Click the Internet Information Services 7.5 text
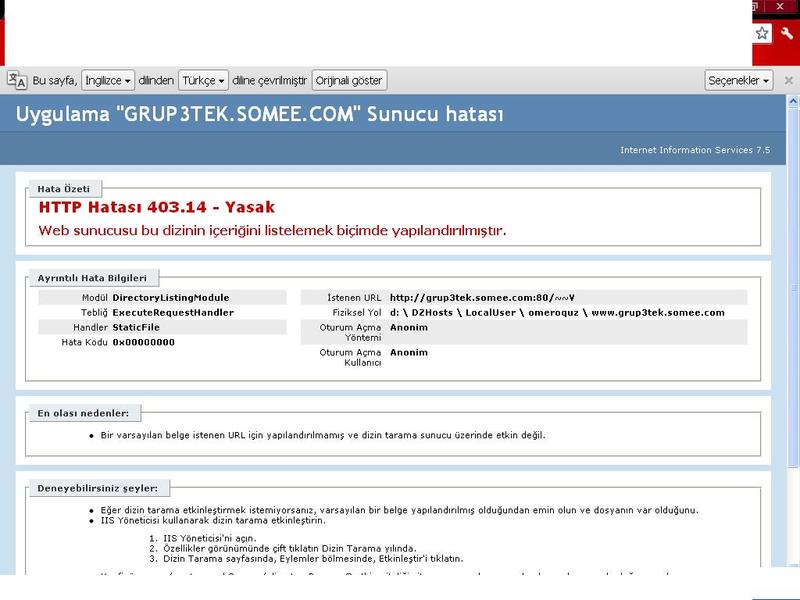 click(695, 150)
